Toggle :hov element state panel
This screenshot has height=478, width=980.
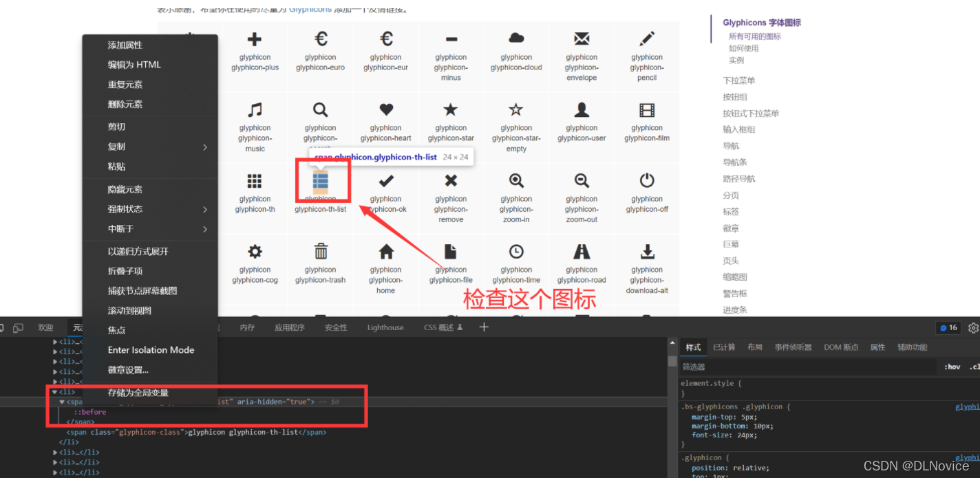coord(952,367)
